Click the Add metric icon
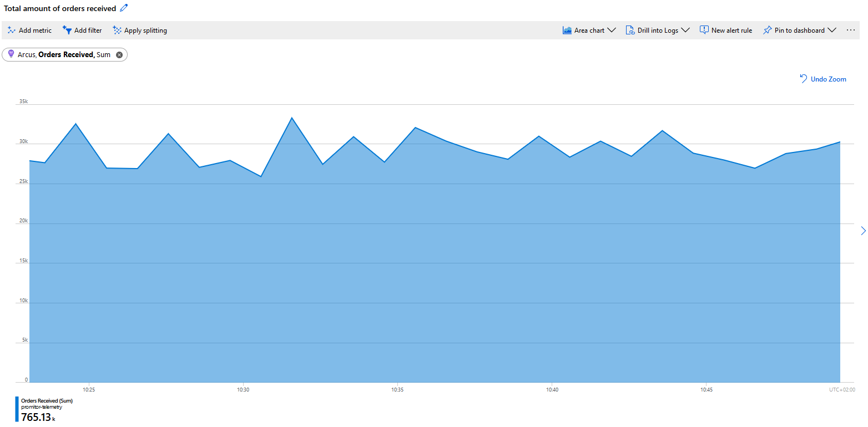868x427 pixels. (x=11, y=30)
